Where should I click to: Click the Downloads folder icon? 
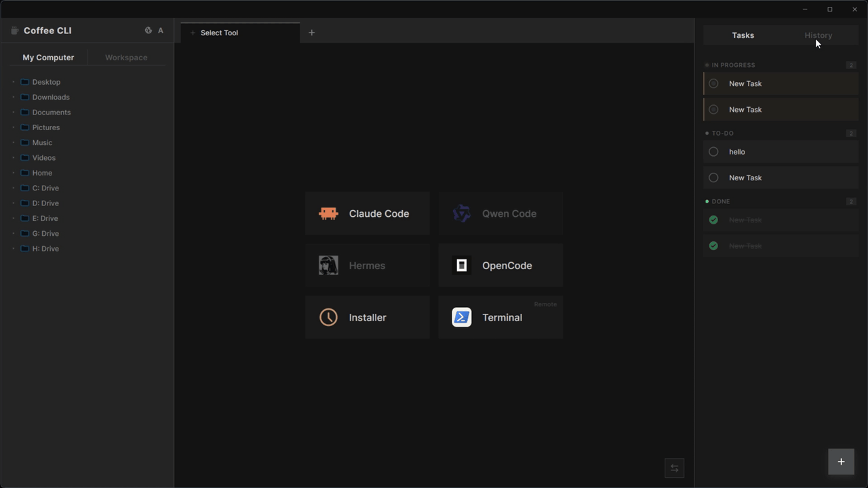[25, 97]
